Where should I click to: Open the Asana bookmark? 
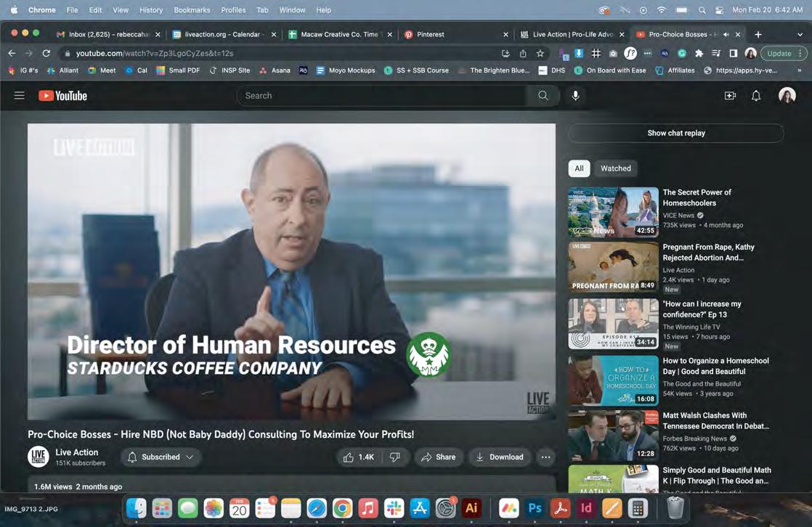275,70
